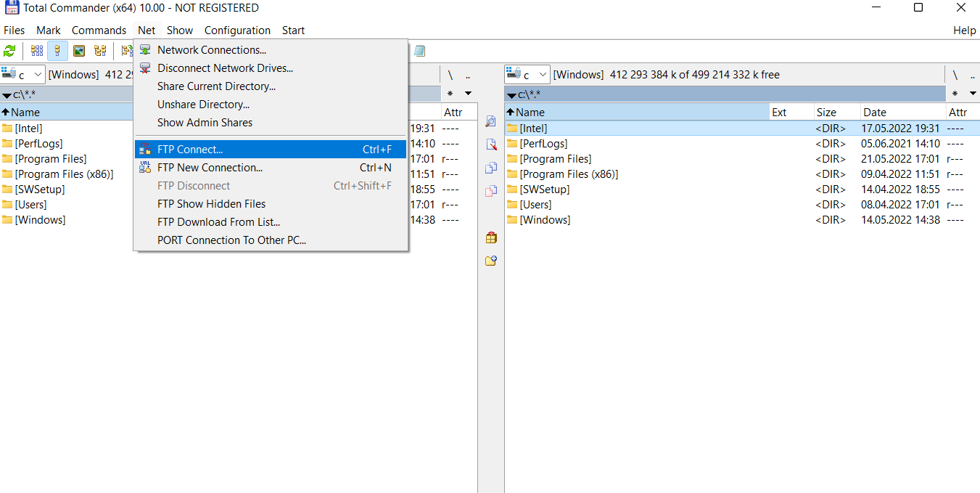Click the FTP New Connection URL icon
Image resolution: width=980 pixels, height=493 pixels.
[x=145, y=168]
